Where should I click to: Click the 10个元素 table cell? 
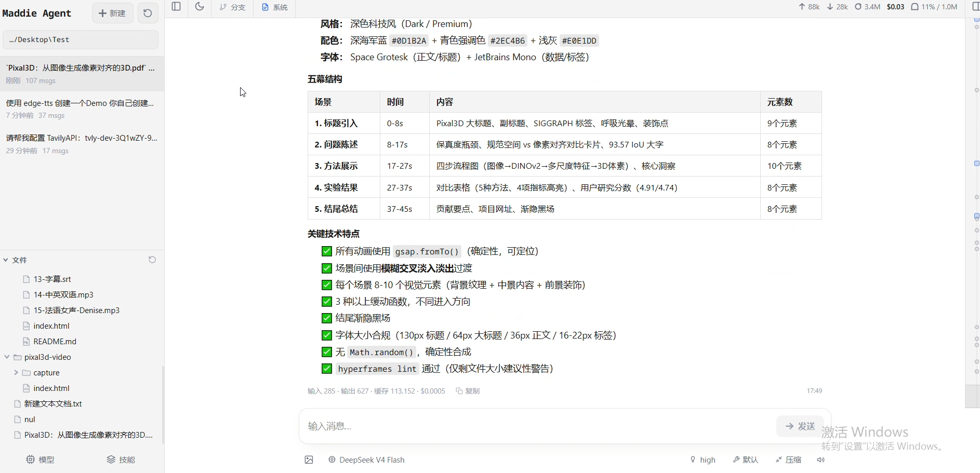(x=791, y=166)
